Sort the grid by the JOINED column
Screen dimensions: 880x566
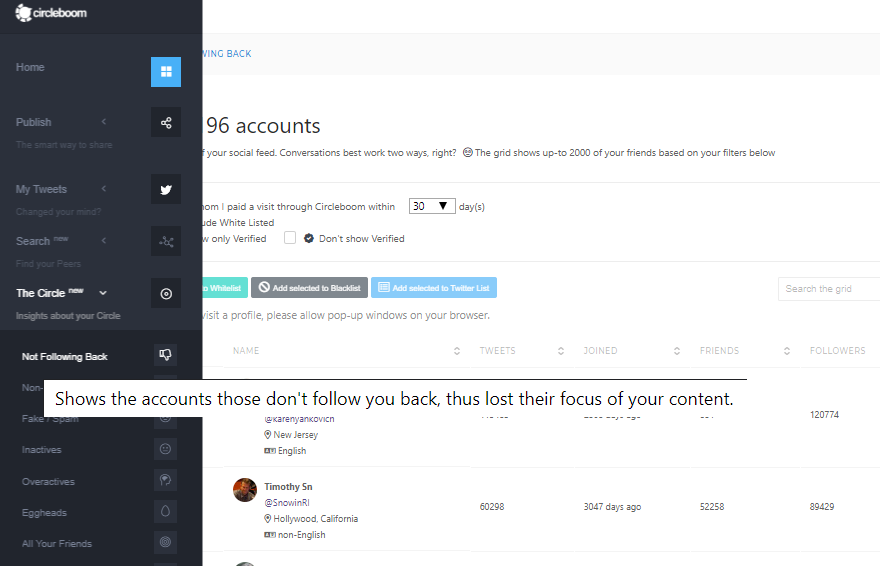pyautogui.click(x=677, y=351)
